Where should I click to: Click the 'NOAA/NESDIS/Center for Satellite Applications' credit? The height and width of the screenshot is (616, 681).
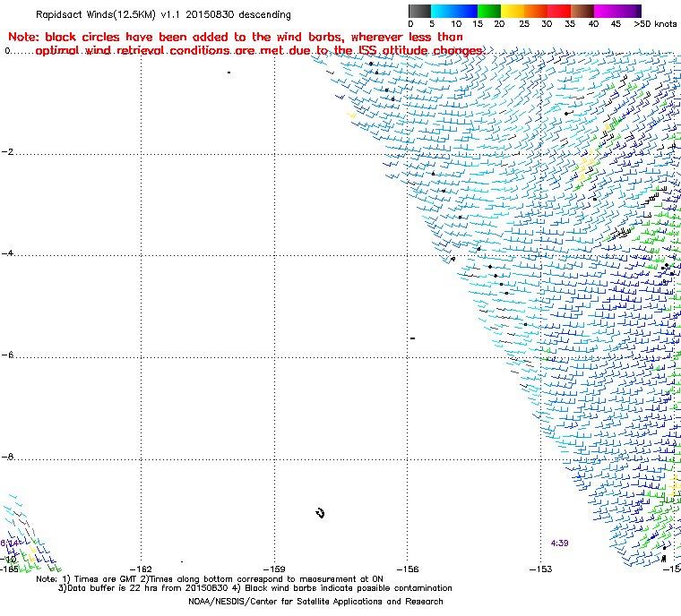(x=315, y=602)
